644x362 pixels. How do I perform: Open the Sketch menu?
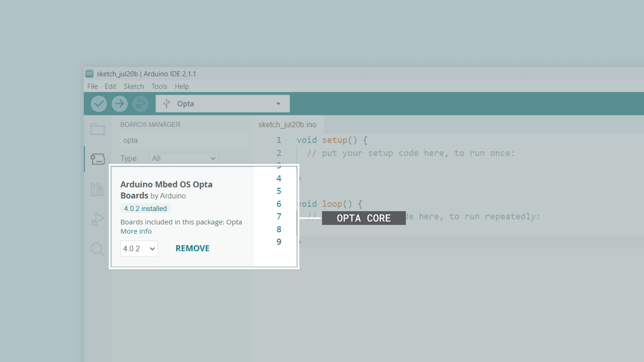click(134, 86)
